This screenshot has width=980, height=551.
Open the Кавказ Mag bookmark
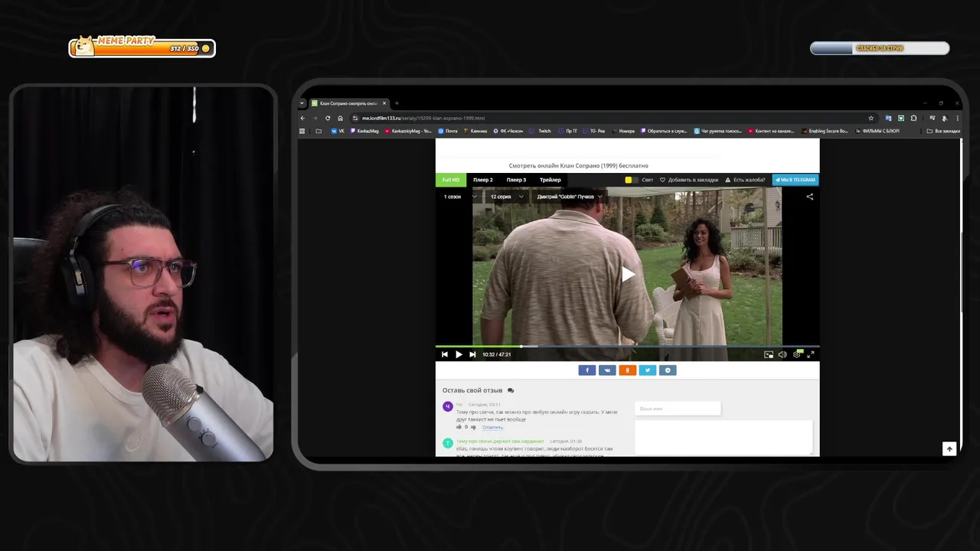tap(364, 131)
